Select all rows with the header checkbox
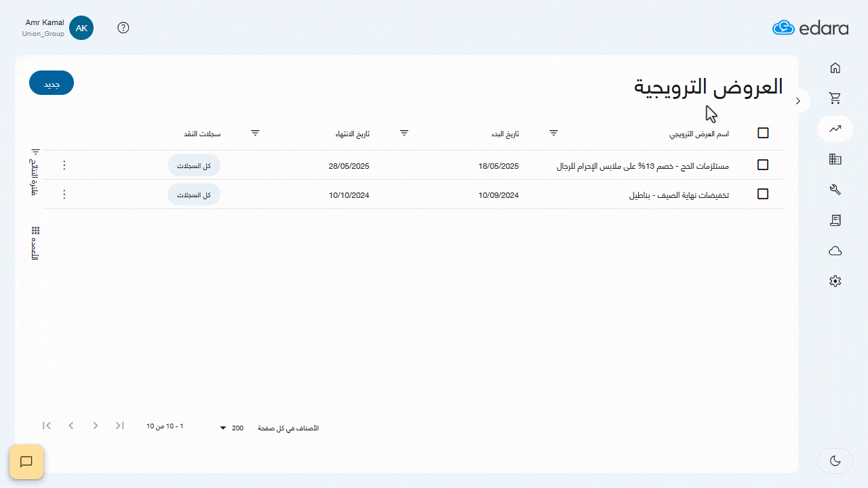 click(762, 134)
